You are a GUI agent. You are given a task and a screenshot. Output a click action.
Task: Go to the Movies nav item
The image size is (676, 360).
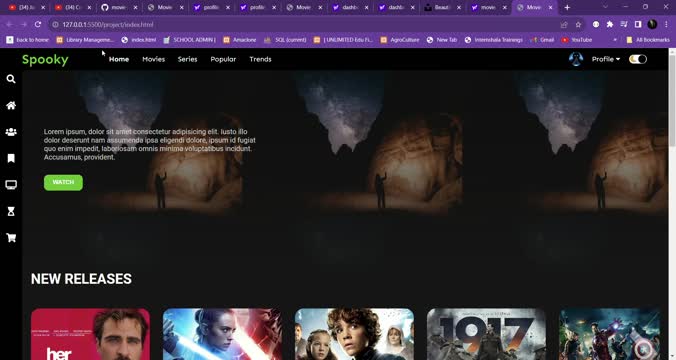(x=153, y=59)
